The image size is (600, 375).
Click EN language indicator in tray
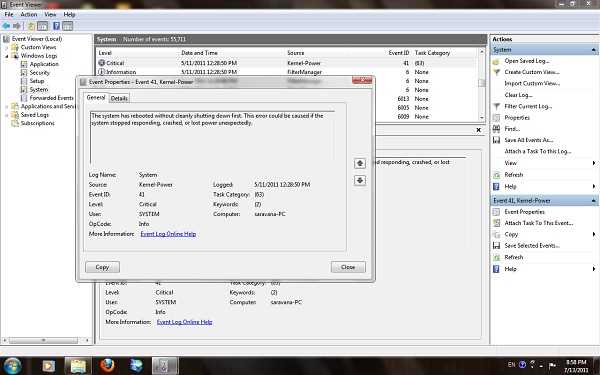(512, 365)
